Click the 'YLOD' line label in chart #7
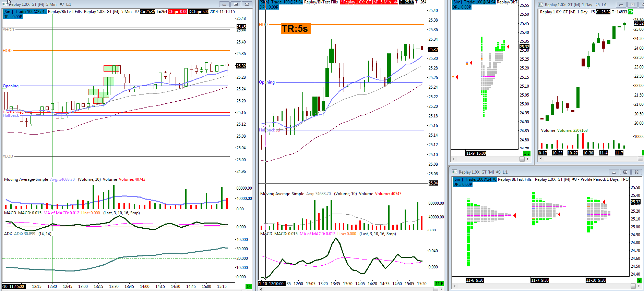The height and width of the screenshot is (291, 644). [x=8, y=156]
